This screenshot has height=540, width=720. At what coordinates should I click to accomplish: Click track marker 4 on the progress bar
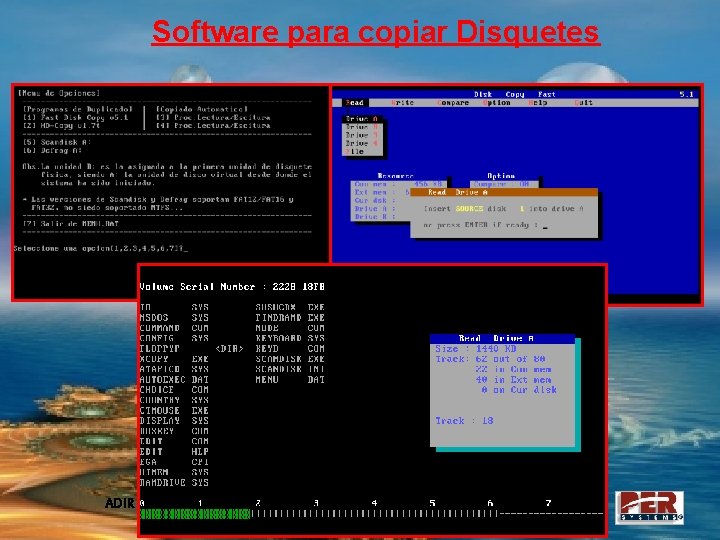click(x=375, y=503)
